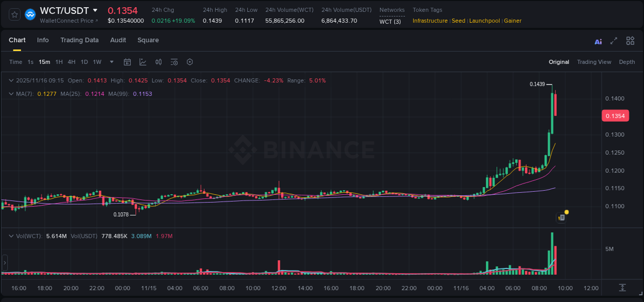Viewport: 644px width, 302px height.
Task: Select the 1D timeframe interval
Action: point(84,62)
